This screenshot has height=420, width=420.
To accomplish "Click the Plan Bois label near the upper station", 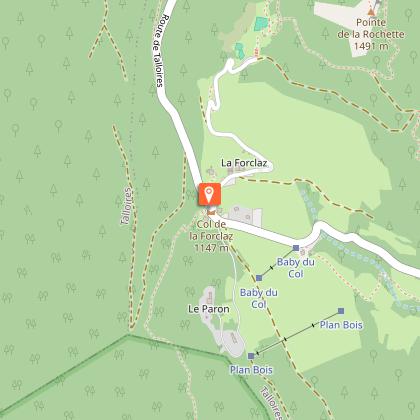I will (x=341, y=325).
